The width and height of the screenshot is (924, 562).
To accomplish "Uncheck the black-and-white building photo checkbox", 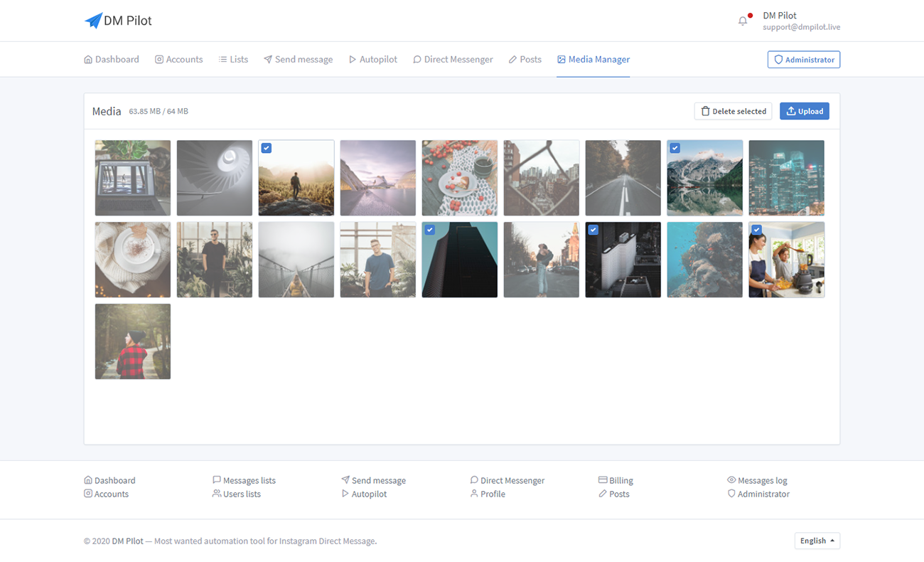I will tap(593, 230).
